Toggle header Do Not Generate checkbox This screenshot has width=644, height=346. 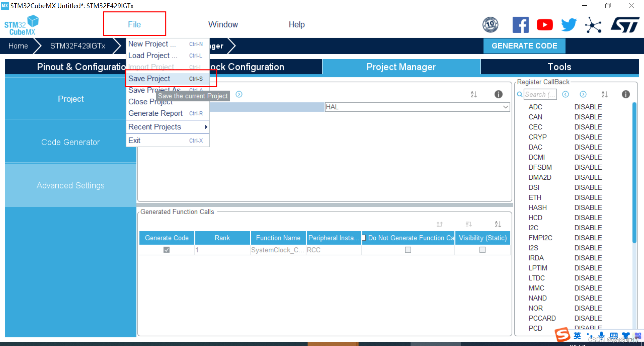click(364, 238)
